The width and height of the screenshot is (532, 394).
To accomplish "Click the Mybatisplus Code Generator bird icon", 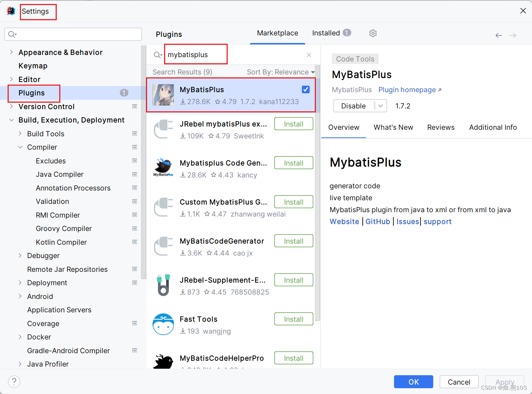I will [x=163, y=167].
